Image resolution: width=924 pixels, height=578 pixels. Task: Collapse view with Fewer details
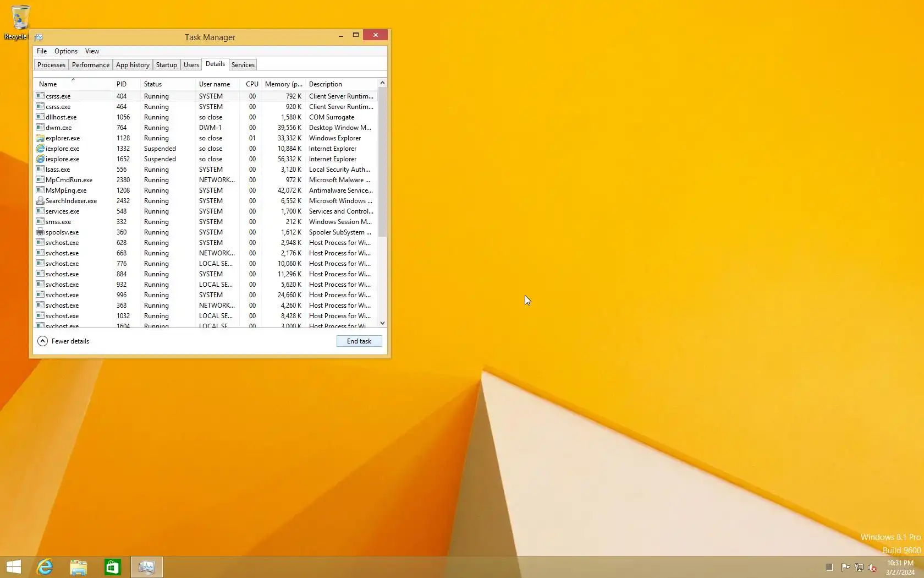63,341
